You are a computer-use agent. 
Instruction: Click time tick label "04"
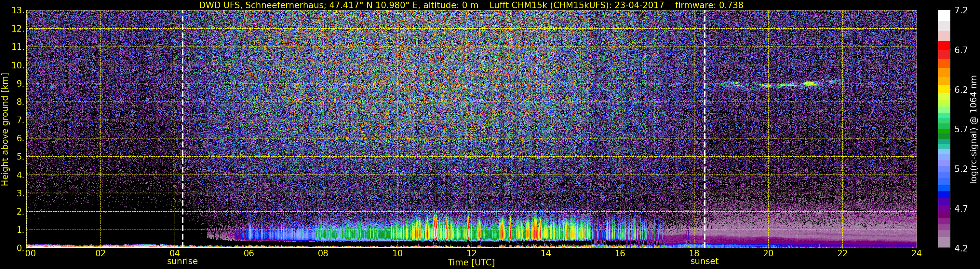pyautogui.click(x=175, y=253)
